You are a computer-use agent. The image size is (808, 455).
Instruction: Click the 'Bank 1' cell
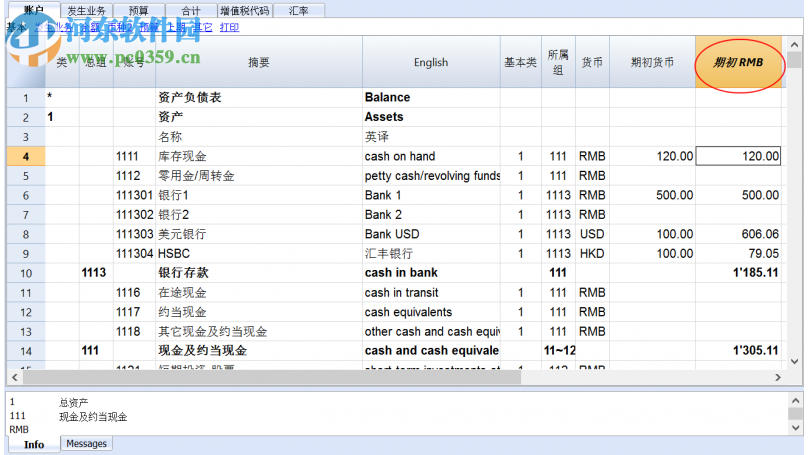pyautogui.click(x=431, y=195)
